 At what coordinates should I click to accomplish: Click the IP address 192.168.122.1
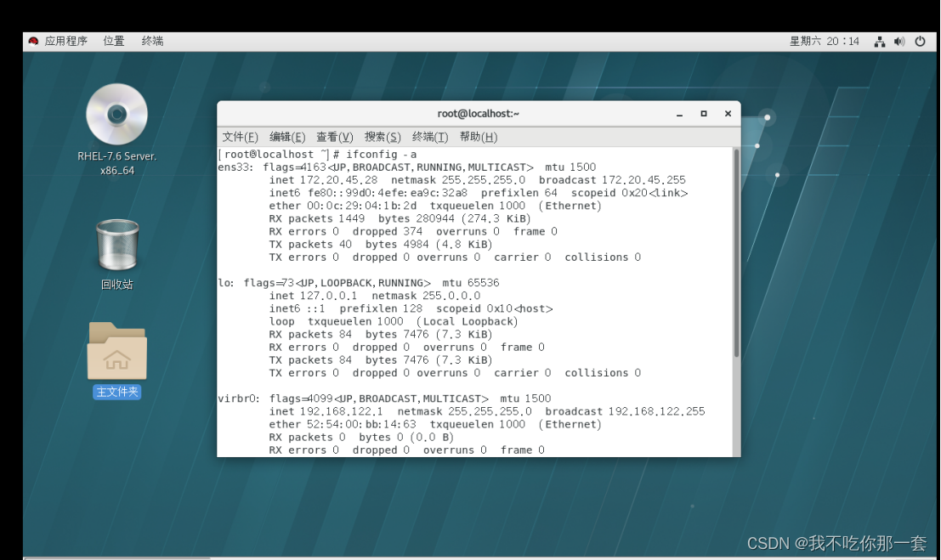point(342,412)
